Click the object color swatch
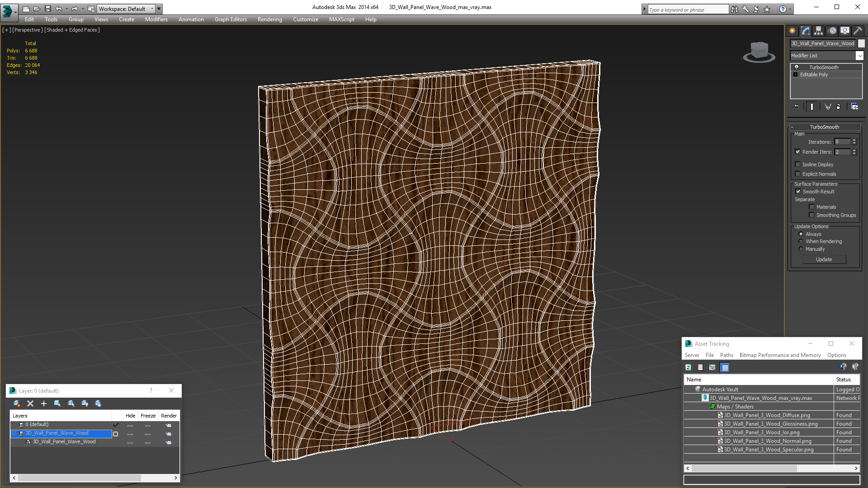 pyautogui.click(x=861, y=43)
